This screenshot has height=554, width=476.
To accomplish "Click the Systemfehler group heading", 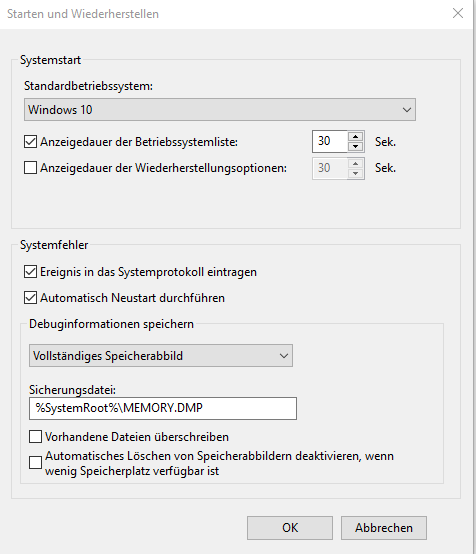I will 54,245.
